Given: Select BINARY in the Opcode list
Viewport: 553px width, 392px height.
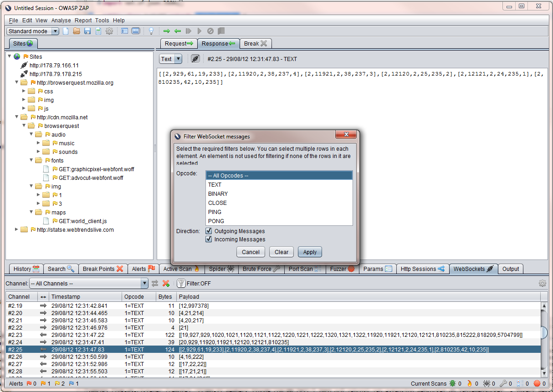Looking at the screenshot, I should [x=218, y=193].
